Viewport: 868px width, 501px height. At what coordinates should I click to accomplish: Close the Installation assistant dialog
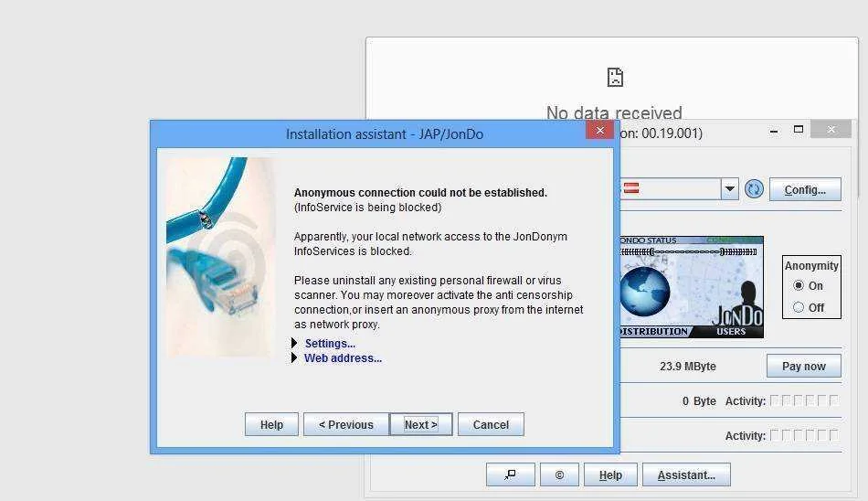(x=599, y=130)
